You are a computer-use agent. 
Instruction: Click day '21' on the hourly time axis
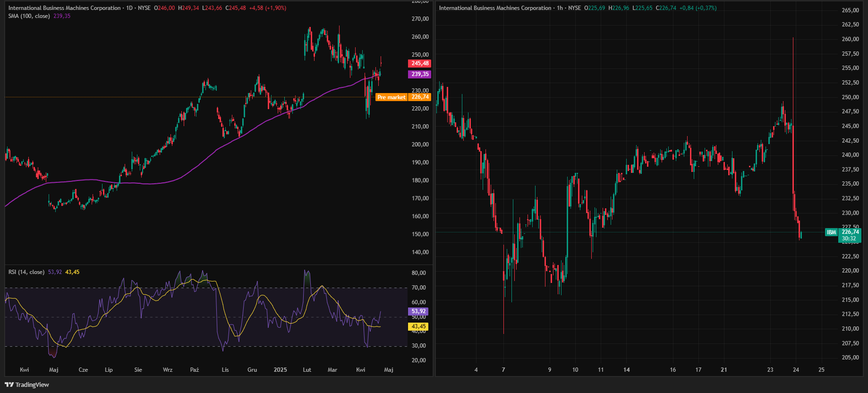tap(724, 370)
